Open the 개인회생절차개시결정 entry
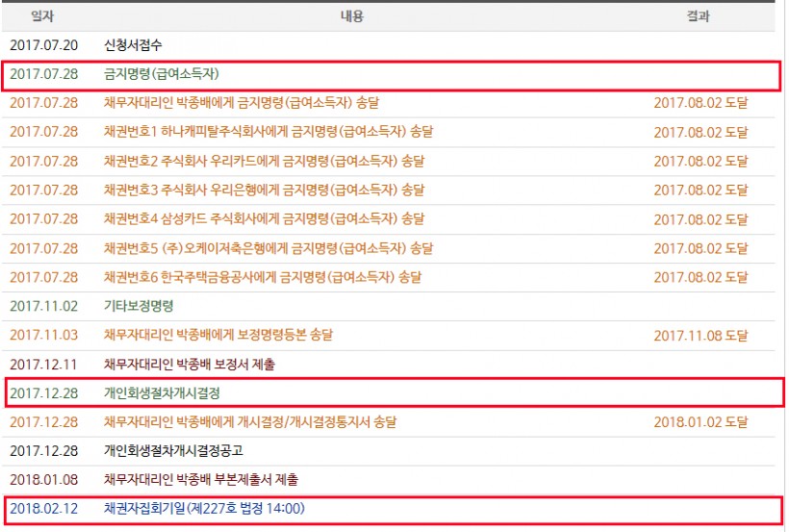 [162, 393]
